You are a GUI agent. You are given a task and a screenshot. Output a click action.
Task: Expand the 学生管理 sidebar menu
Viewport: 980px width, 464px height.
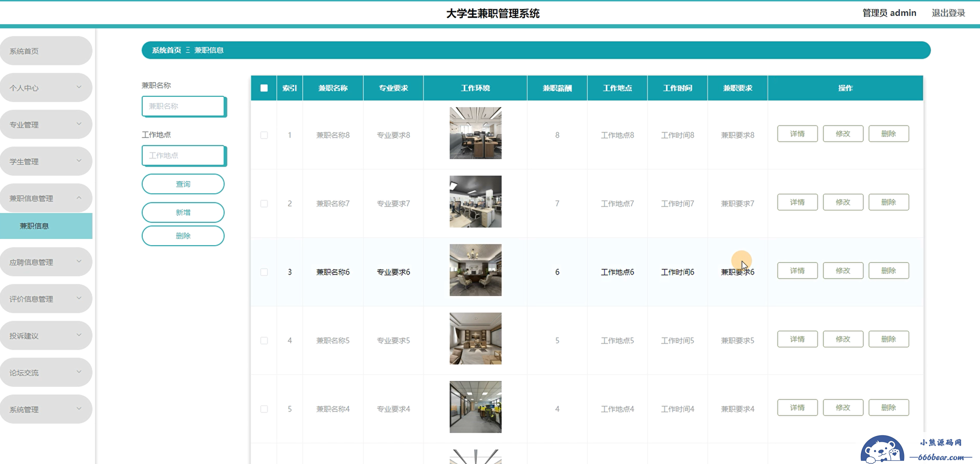click(x=46, y=162)
